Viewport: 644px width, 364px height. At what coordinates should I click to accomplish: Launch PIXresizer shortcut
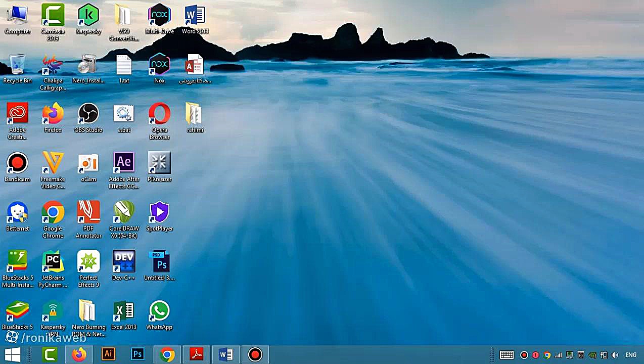(x=159, y=167)
